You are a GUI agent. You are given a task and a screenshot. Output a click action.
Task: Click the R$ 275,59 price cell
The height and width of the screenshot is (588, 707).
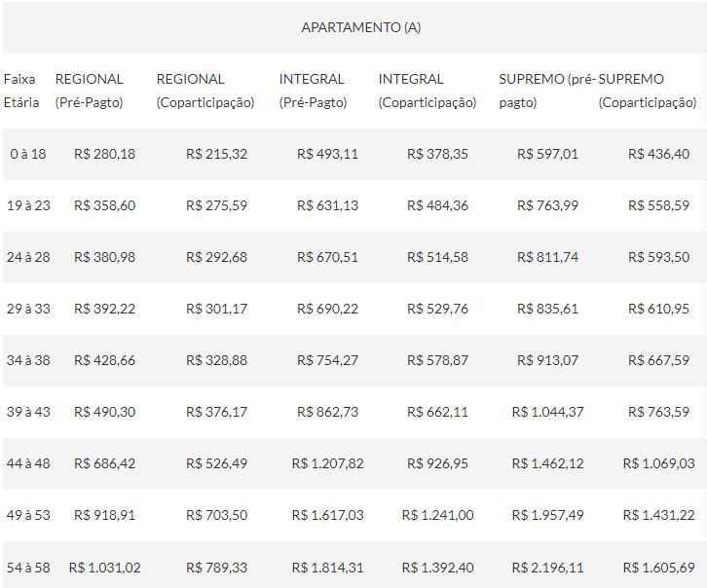[216, 205]
